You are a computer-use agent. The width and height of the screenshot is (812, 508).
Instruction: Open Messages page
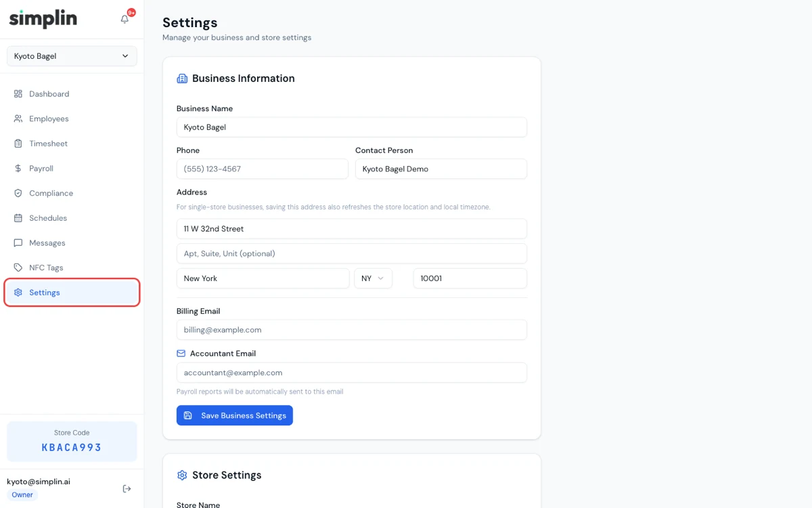tap(72, 243)
